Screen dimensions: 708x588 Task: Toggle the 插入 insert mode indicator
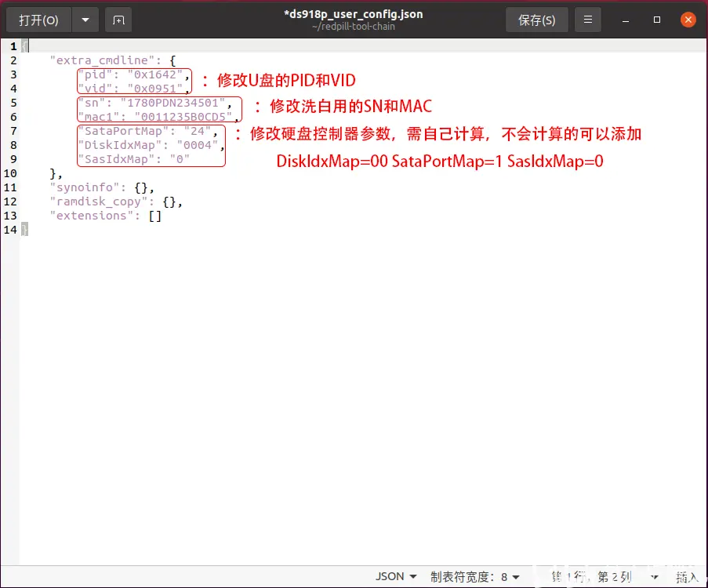pos(686,575)
